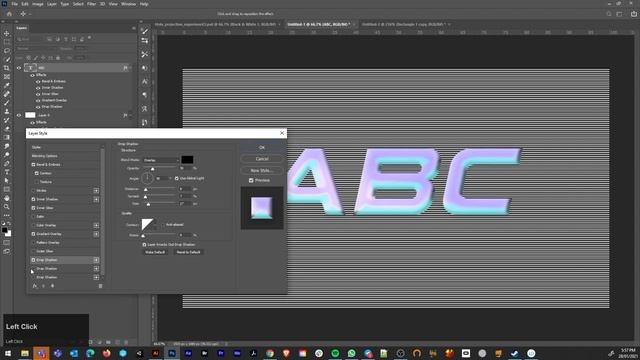This screenshot has width=640, height=360.
Task: Select the Spot Healing Brush tool
Action: click(7, 94)
